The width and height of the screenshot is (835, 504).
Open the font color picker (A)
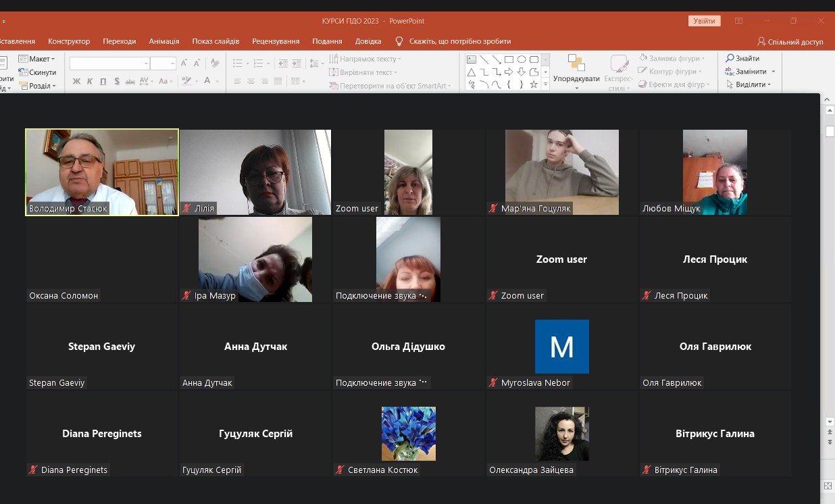pos(207,82)
